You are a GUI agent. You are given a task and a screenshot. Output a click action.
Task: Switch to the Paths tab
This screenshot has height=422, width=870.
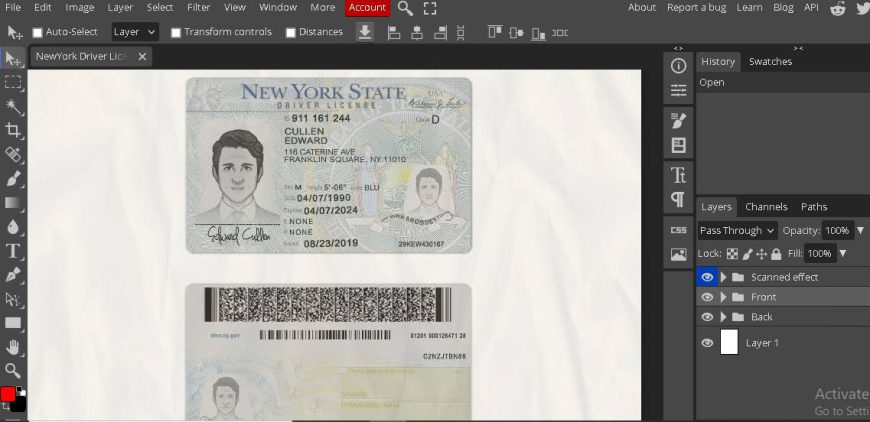pyautogui.click(x=814, y=207)
